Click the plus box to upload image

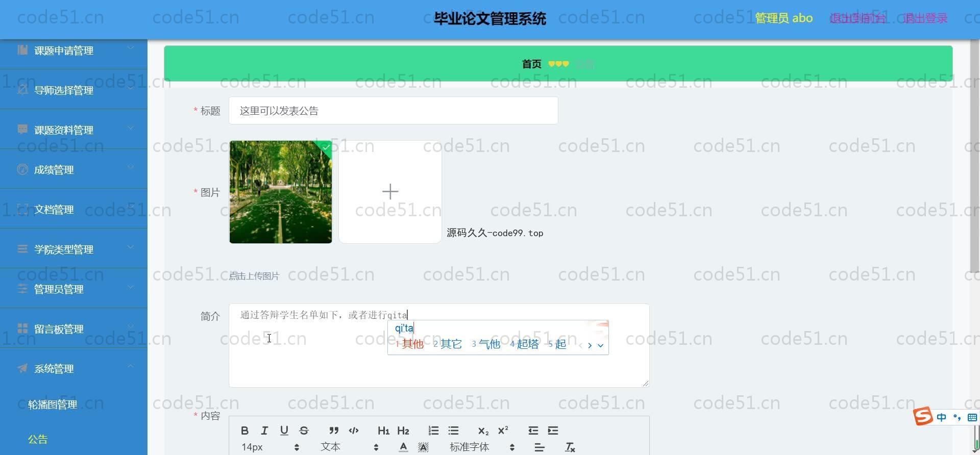(x=390, y=192)
